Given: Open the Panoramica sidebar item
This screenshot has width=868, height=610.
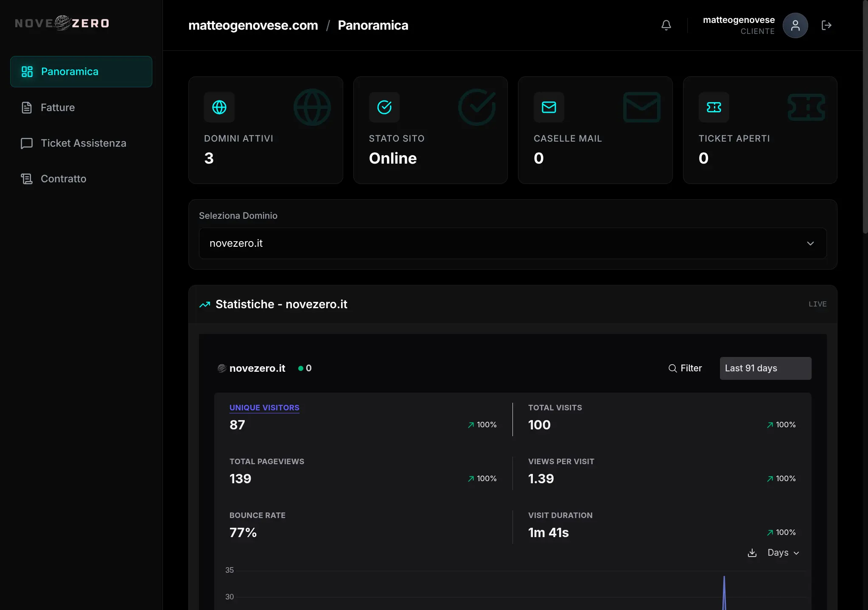Looking at the screenshot, I should coord(81,72).
